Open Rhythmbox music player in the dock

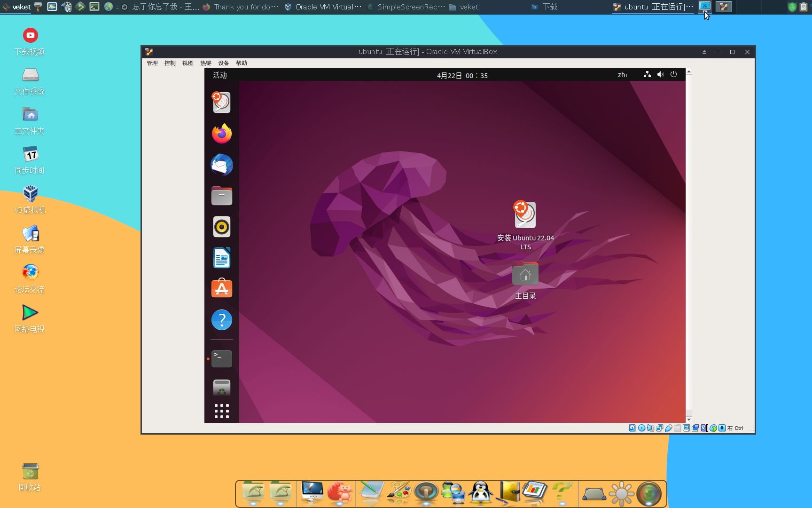click(221, 227)
